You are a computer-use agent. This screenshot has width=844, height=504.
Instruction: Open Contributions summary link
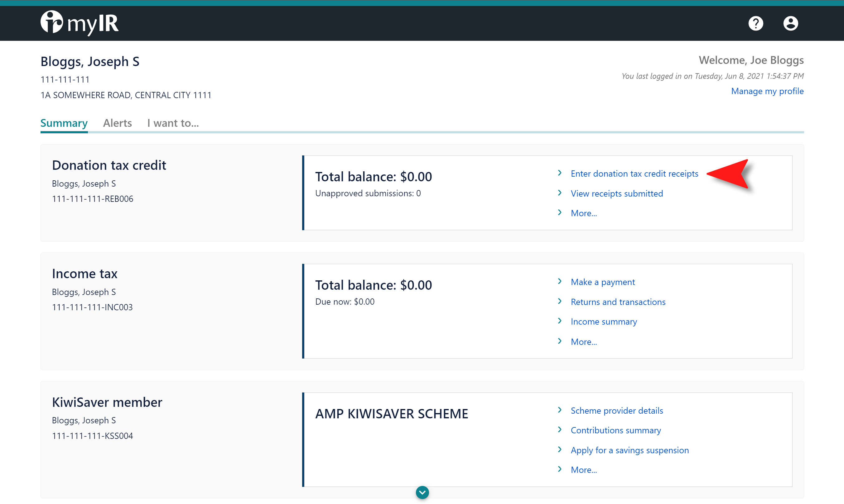[x=615, y=430]
